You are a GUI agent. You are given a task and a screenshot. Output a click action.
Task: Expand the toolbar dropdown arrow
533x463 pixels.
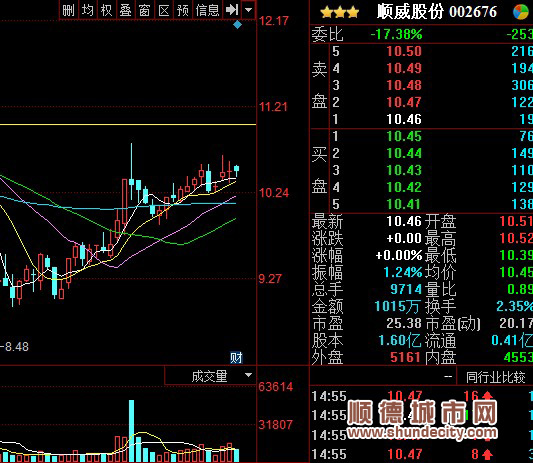pos(248,10)
